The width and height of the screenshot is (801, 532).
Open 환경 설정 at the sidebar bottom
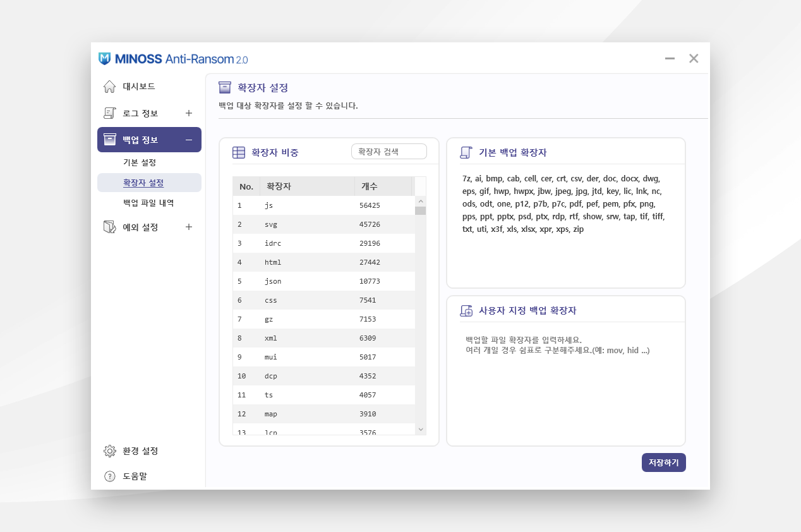[140, 450]
